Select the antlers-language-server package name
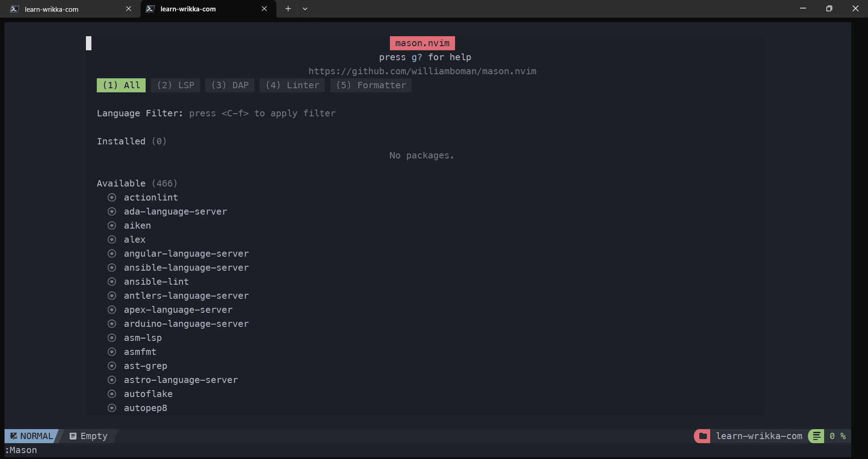868x459 pixels. coord(186,296)
